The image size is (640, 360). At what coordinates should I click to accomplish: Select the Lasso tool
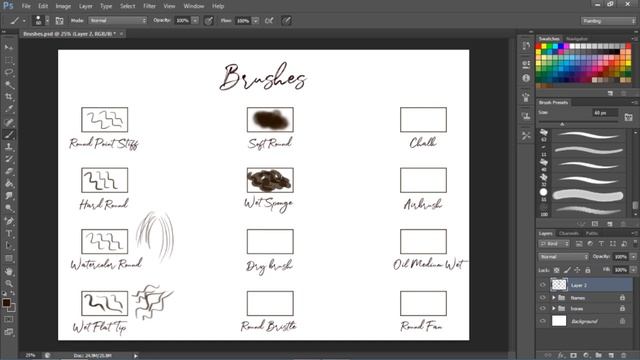tap(9, 73)
